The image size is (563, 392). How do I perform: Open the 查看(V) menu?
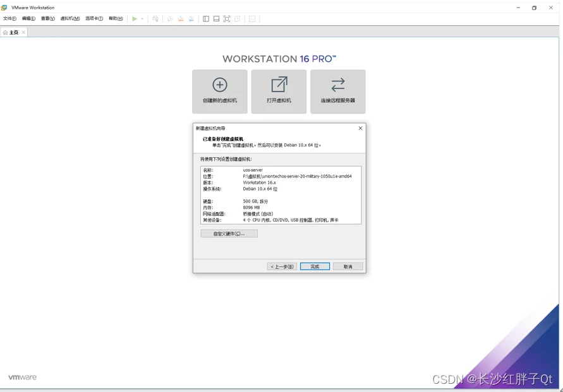click(48, 19)
